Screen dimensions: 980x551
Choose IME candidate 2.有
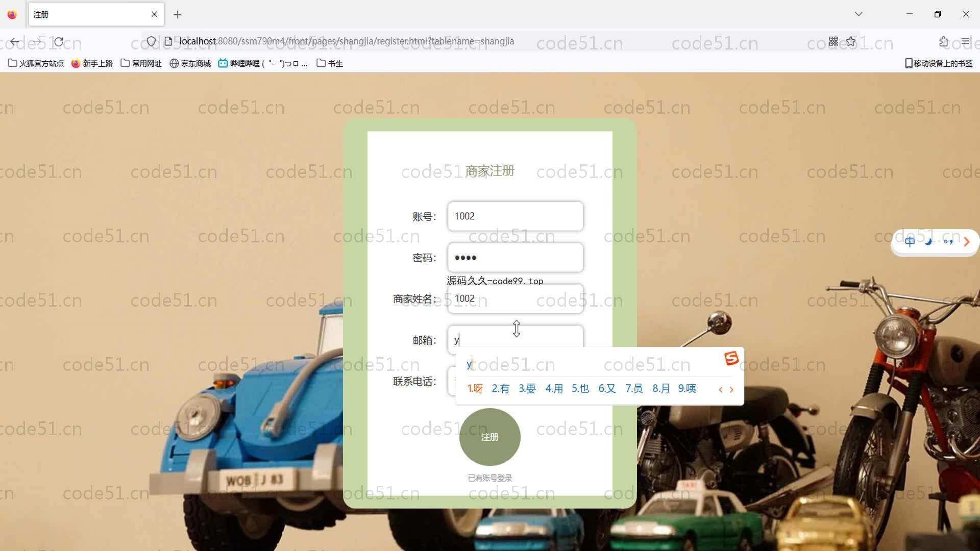tap(500, 389)
